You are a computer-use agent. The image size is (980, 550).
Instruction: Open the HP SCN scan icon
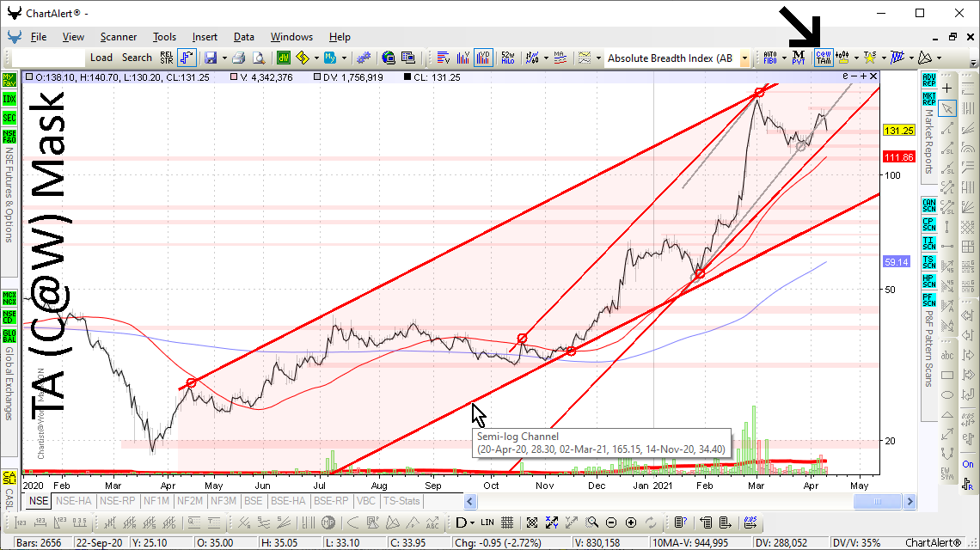tap(928, 281)
